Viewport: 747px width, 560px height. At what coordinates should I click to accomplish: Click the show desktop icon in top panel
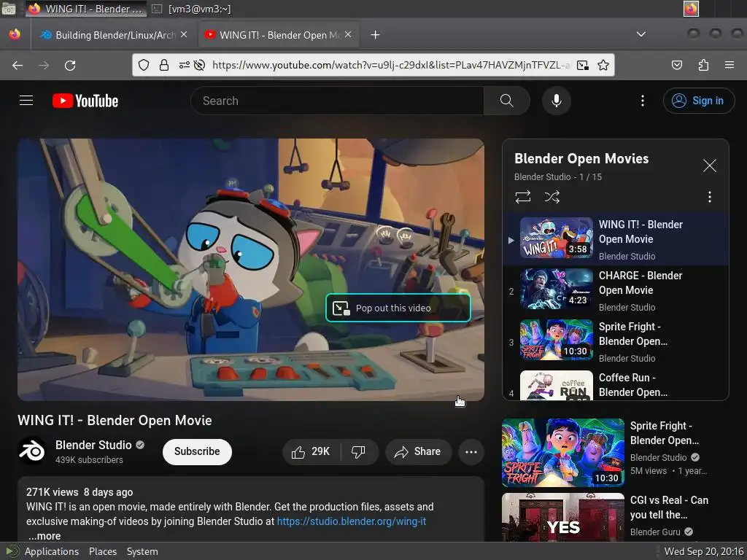pyautogui.click(x=9, y=8)
